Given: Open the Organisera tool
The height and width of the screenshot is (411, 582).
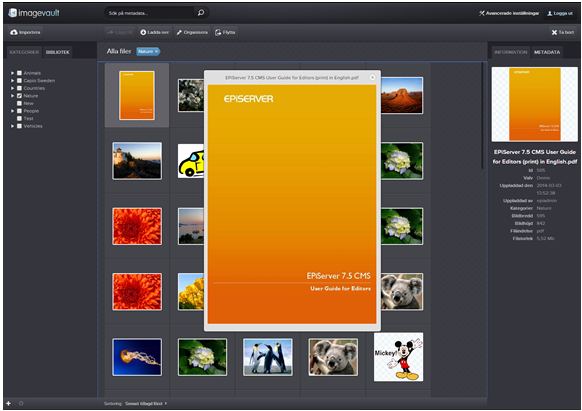Looking at the screenshot, I should click(x=192, y=32).
